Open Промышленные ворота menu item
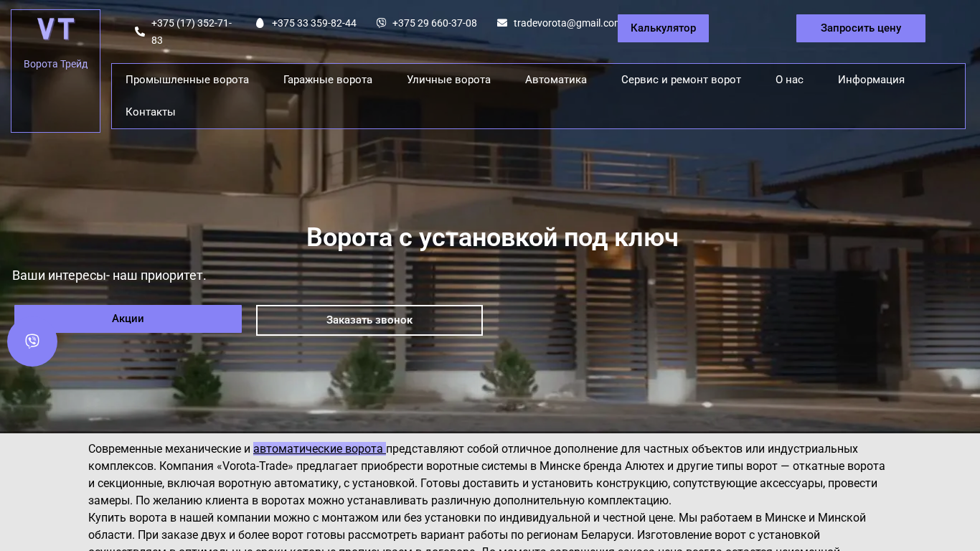Viewport: 980px width, 551px height. pos(187,80)
